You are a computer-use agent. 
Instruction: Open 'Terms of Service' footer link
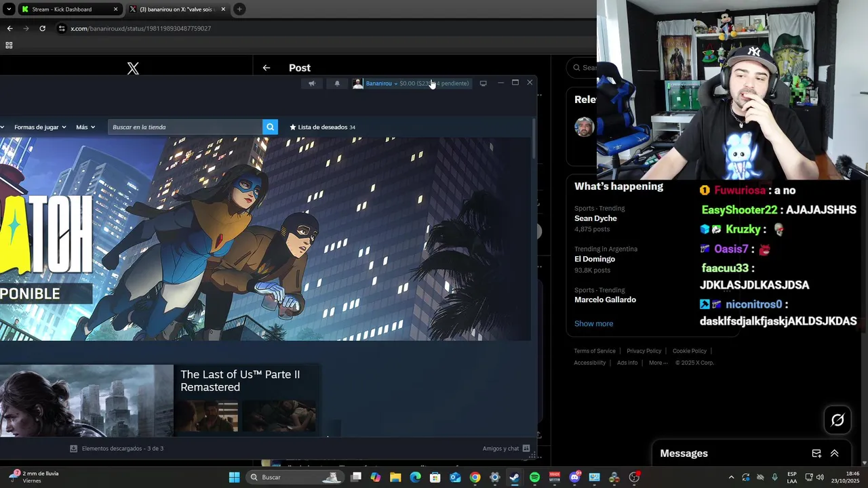(595, 351)
